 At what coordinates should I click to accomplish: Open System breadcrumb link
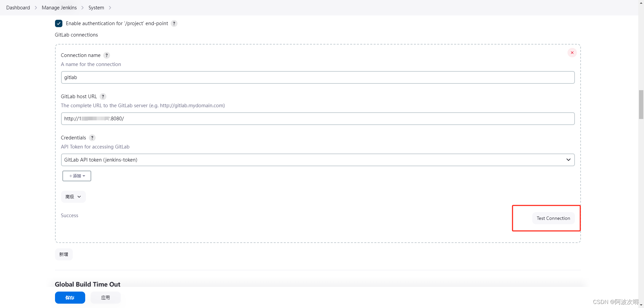coord(96,8)
